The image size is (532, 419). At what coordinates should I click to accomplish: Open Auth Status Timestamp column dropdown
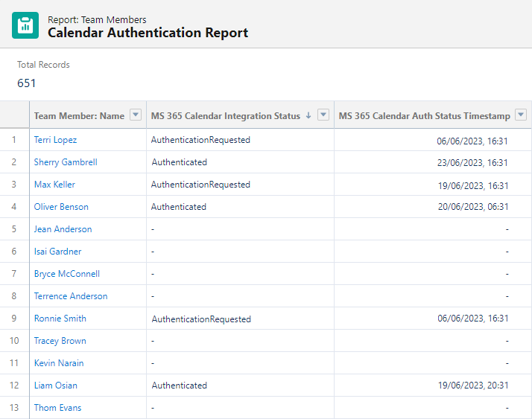coord(520,115)
